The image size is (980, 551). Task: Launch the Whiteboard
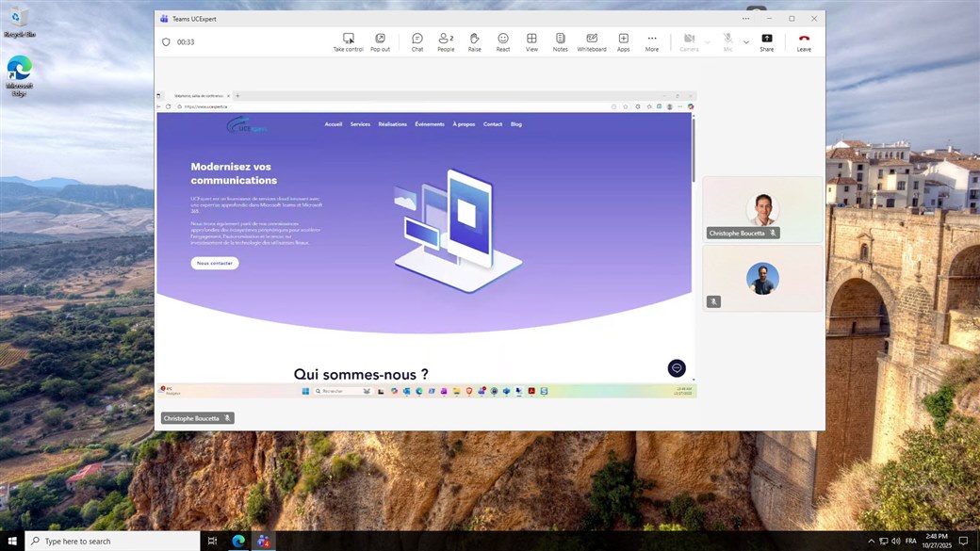592,41
